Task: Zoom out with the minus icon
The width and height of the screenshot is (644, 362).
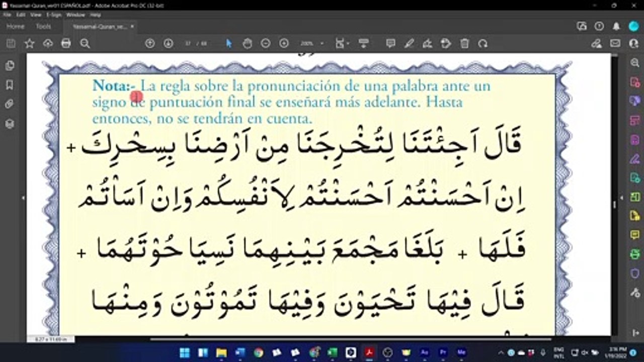Action: (266, 44)
